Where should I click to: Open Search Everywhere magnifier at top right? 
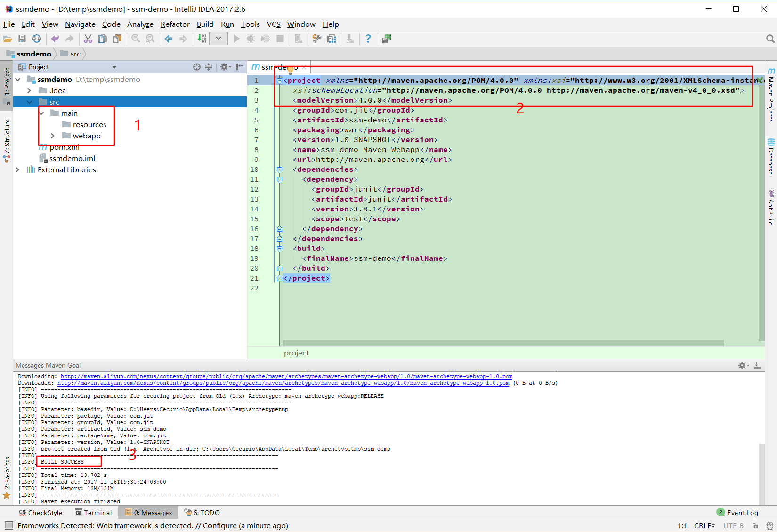770,39
